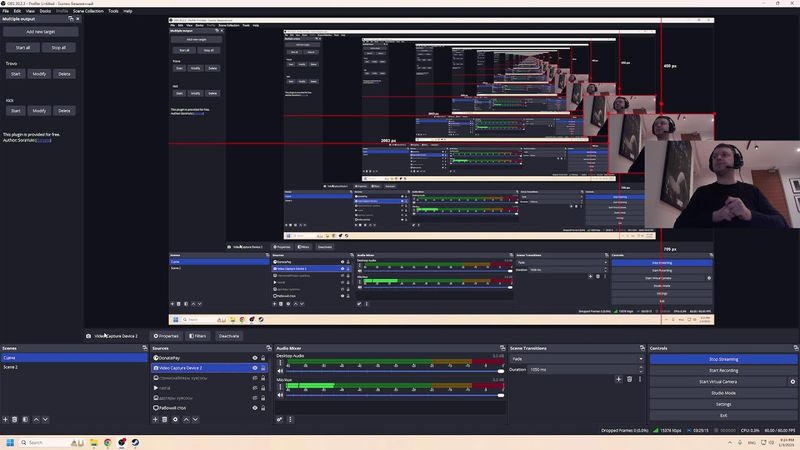Open the Scene Transitions three-dot menu
This screenshot has width=800, height=450.
click(x=640, y=380)
